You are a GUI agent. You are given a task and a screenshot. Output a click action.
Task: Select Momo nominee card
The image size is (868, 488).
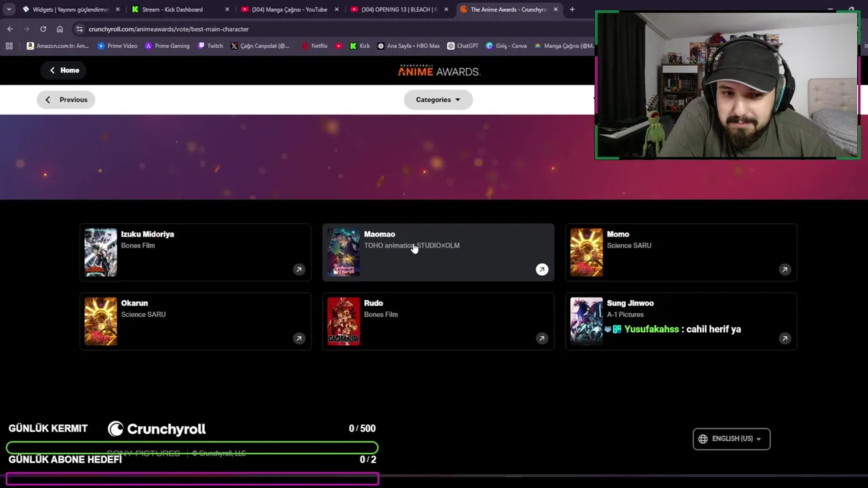click(681, 252)
